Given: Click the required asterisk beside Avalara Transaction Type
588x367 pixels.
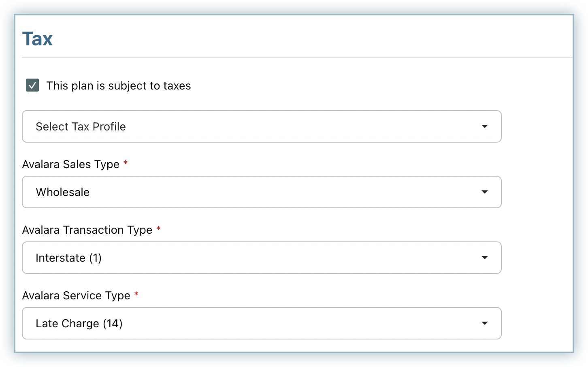Looking at the screenshot, I should [158, 228].
